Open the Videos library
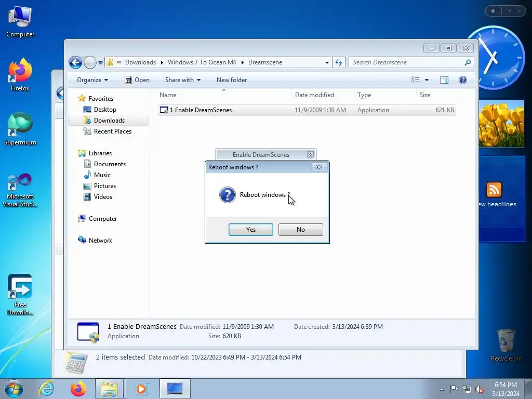This screenshot has height=399, width=532. 103,197
